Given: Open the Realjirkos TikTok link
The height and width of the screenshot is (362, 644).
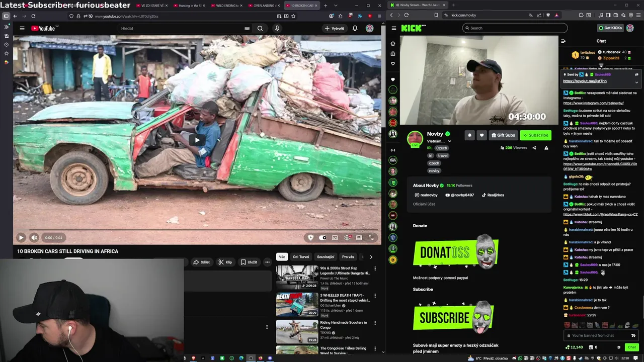Looking at the screenshot, I should [x=493, y=195].
